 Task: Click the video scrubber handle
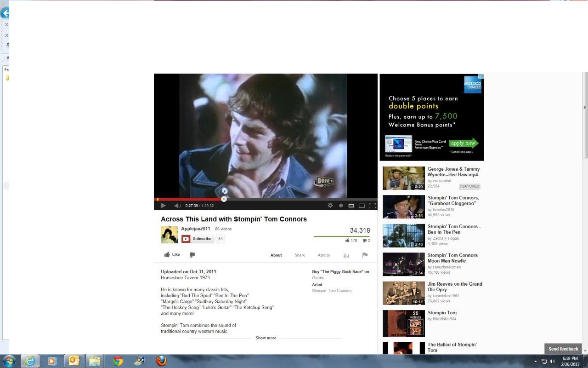(224, 199)
